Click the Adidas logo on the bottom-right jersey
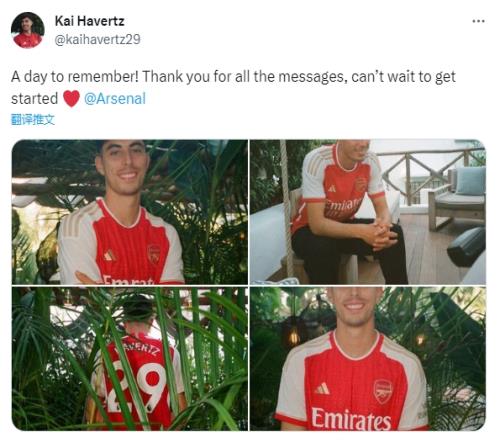500x440 pixels. coord(322,389)
